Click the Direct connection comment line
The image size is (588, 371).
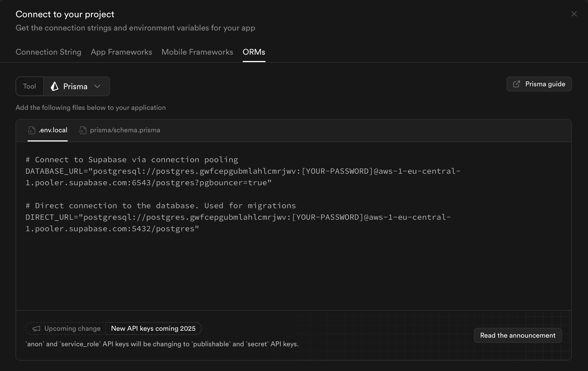pos(161,206)
